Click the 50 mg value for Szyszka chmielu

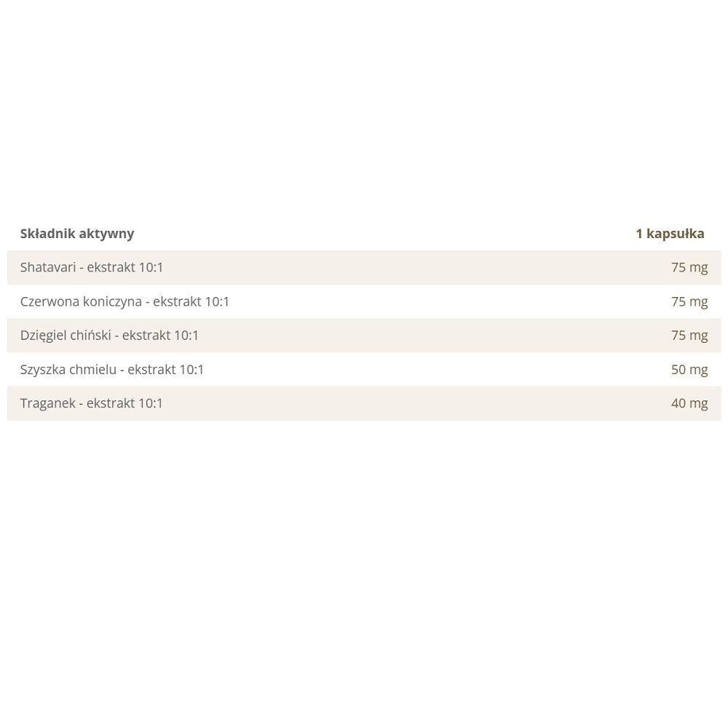tap(689, 370)
